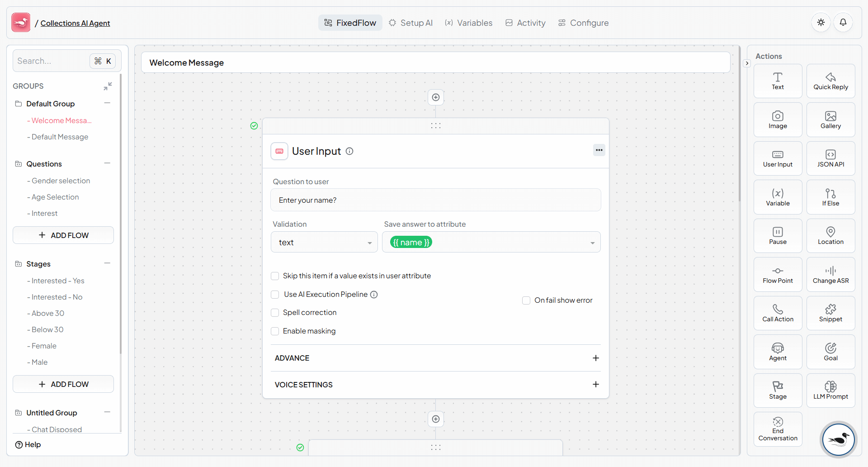Switch to the Variables tab
This screenshot has height=467, width=868.
pyautogui.click(x=468, y=23)
